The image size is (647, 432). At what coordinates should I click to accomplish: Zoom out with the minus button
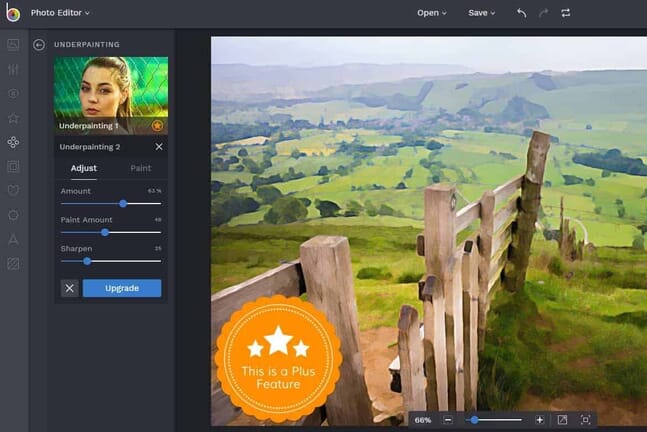pos(448,420)
